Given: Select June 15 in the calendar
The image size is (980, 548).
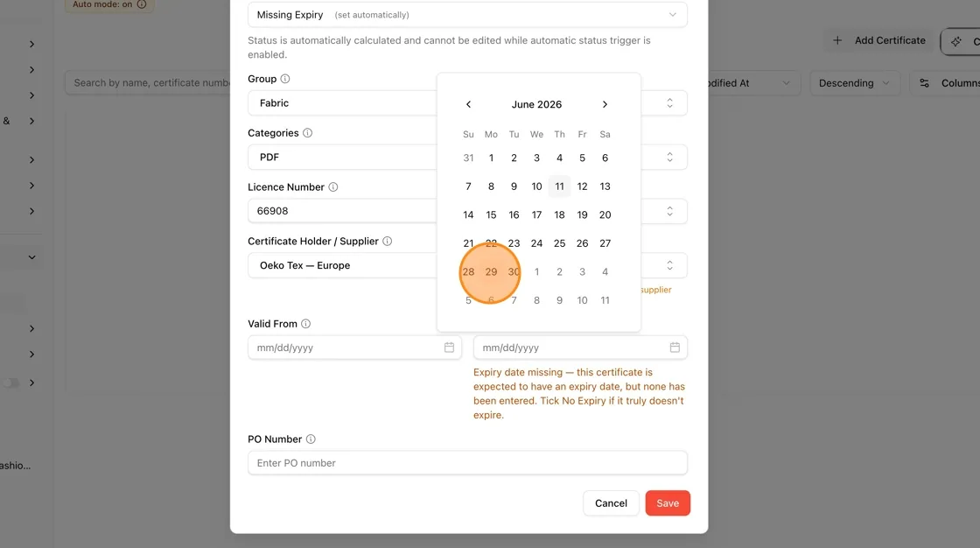Looking at the screenshot, I should (x=491, y=214).
